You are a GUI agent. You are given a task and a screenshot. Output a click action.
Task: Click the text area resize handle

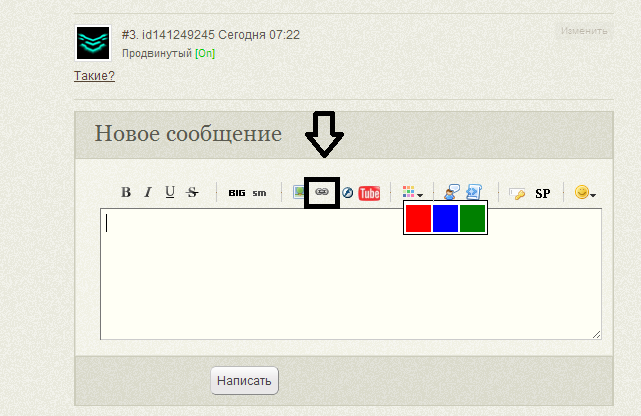[596, 335]
